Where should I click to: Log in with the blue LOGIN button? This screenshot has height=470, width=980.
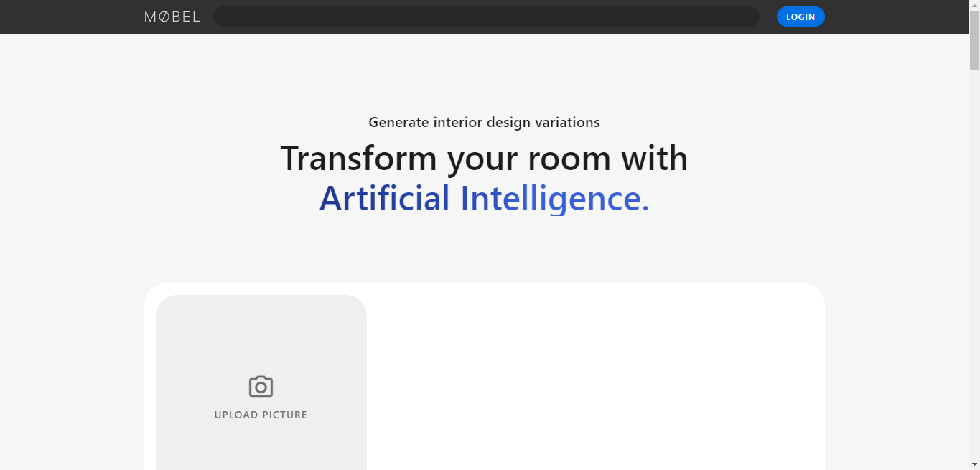coord(801,17)
